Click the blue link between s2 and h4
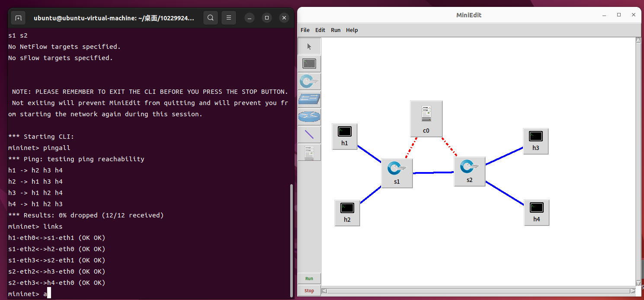The width and height of the screenshot is (644, 300). [x=505, y=193]
